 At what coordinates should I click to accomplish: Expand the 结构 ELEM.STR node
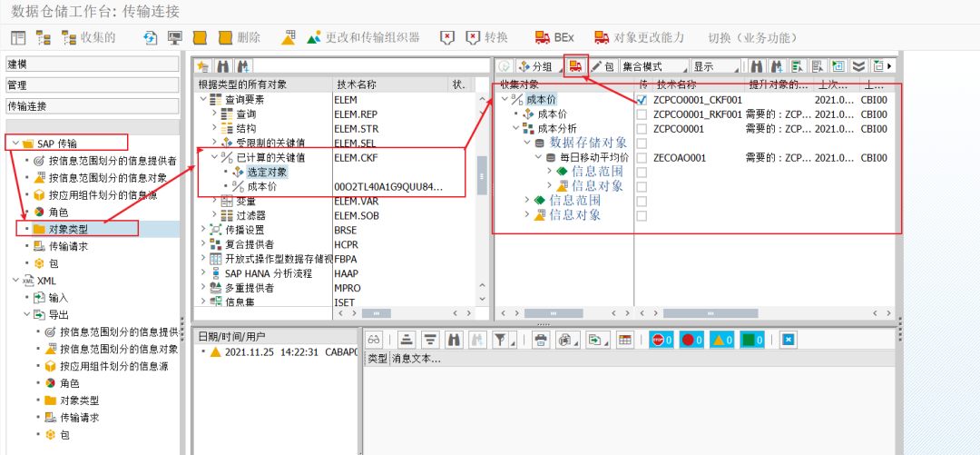(214, 128)
